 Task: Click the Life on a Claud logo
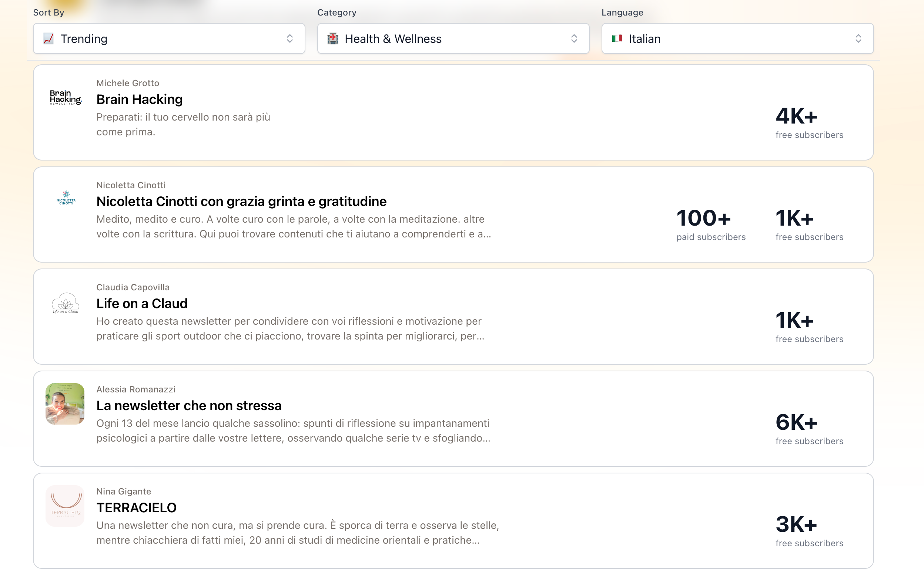[x=66, y=303]
